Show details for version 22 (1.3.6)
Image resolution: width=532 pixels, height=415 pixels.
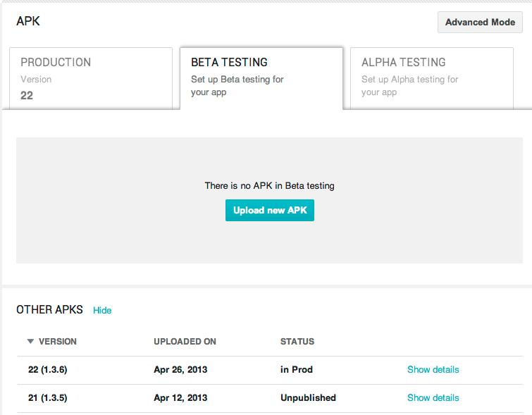(433, 370)
